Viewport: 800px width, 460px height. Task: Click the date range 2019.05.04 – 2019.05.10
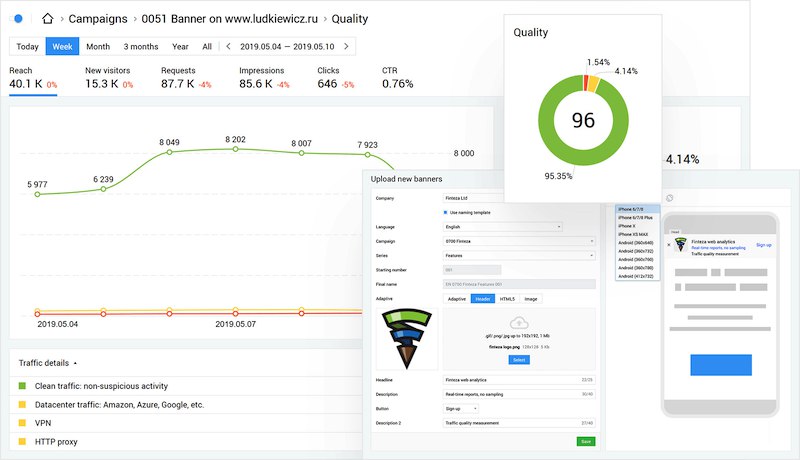[287, 46]
